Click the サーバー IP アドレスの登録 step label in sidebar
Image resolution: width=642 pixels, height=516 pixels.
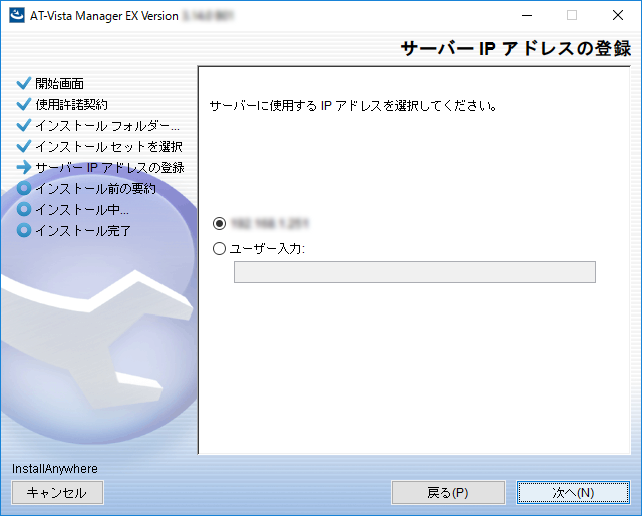(x=110, y=167)
